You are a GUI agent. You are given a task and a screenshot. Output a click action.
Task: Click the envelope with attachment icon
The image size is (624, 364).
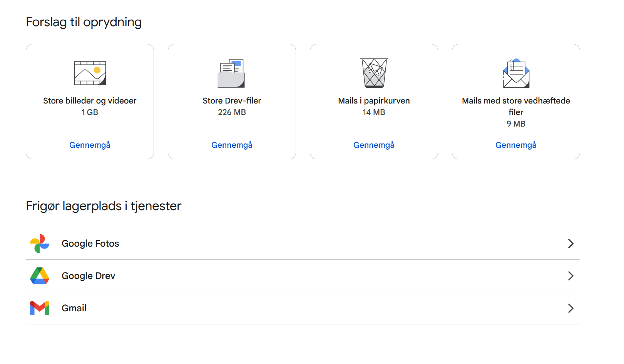click(516, 73)
